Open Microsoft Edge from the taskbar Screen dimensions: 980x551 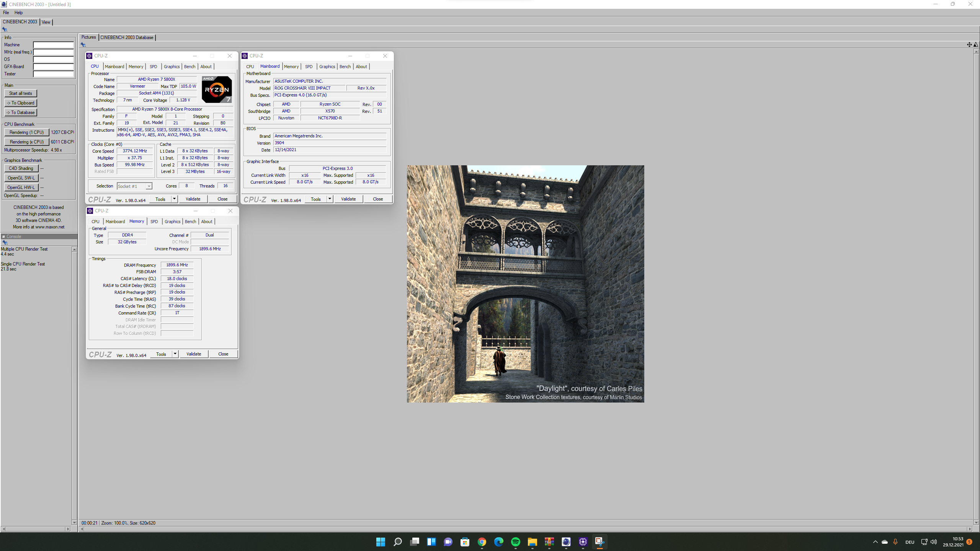(498, 542)
